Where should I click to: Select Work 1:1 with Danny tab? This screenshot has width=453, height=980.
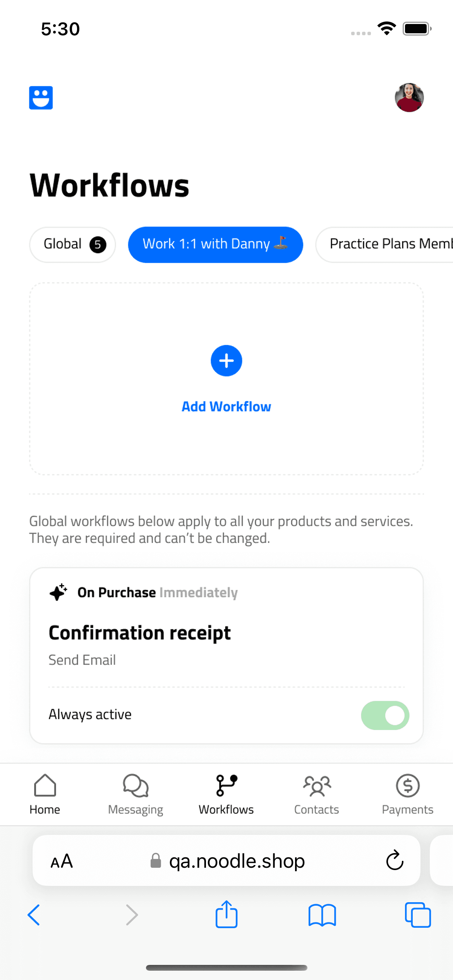[216, 245]
